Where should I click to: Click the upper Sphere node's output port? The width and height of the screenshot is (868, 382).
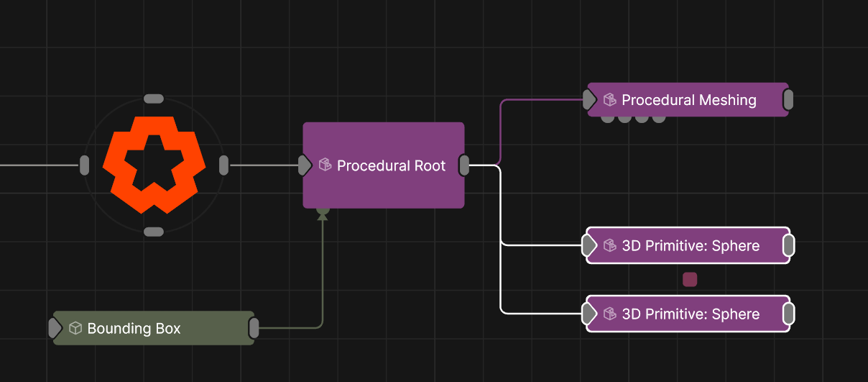tap(788, 246)
